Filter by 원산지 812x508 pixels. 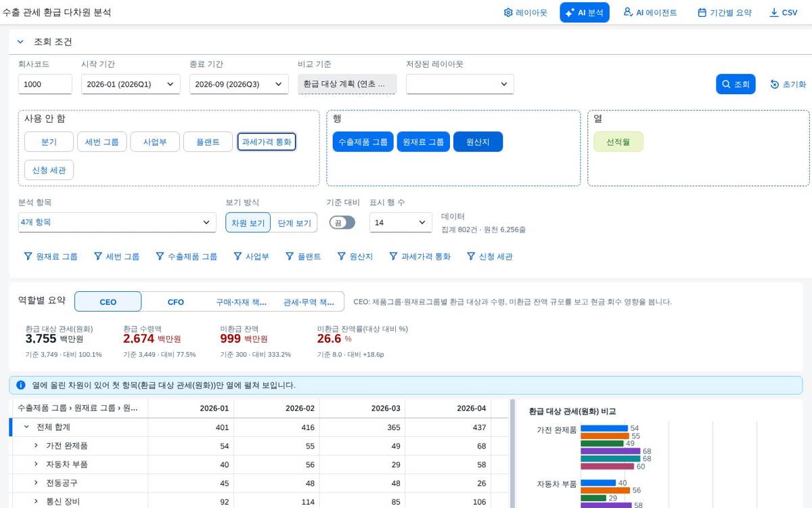click(355, 257)
